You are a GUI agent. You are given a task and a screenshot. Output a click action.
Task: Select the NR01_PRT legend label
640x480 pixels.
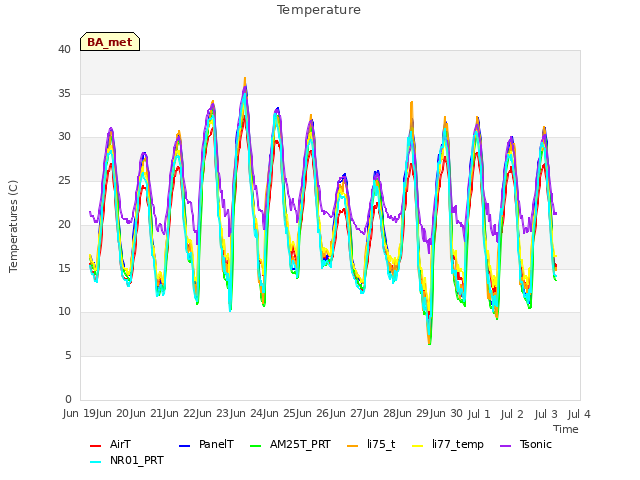137,460
